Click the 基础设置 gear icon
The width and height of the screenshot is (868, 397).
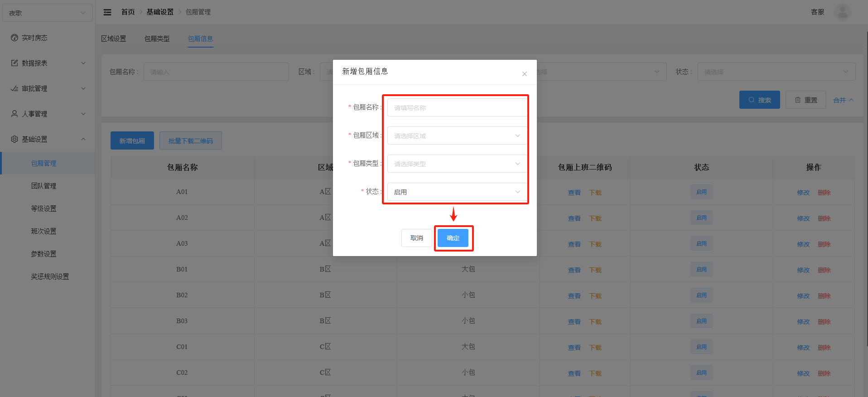coord(14,139)
